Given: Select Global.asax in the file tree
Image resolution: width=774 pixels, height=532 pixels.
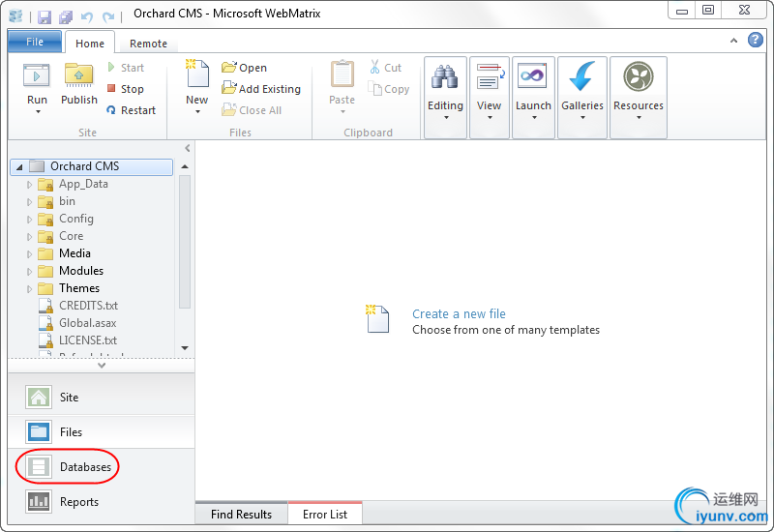Looking at the screenshot, I should pos(87,323).
